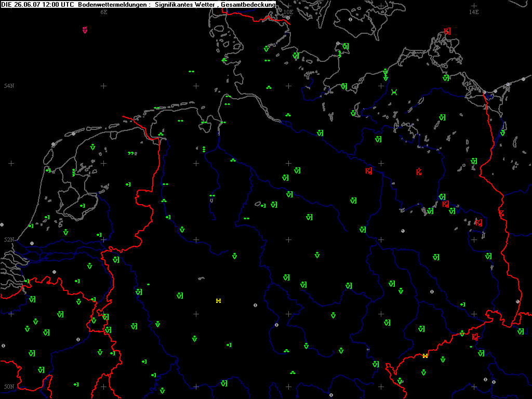Image resolution: width=532 pixels, height=399 pixels.
Task: Click the westernmost red thunderstorm symbol
Action: 368,170
